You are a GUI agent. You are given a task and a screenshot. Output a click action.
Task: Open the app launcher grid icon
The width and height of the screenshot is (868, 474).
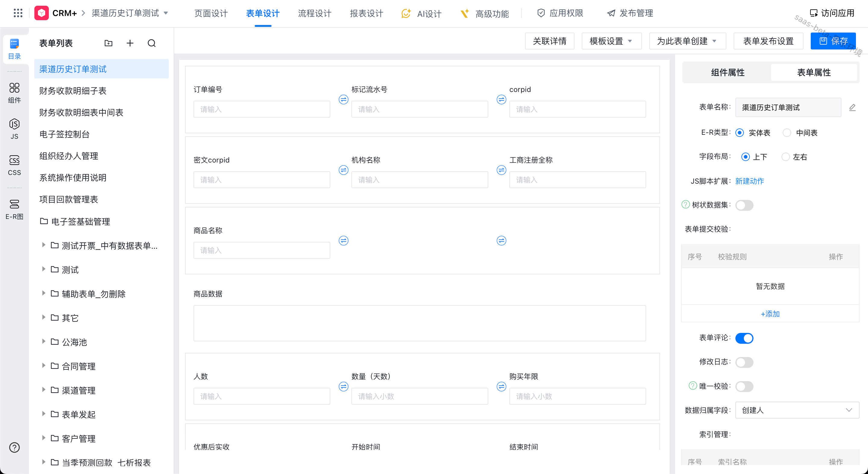(18, 13)
